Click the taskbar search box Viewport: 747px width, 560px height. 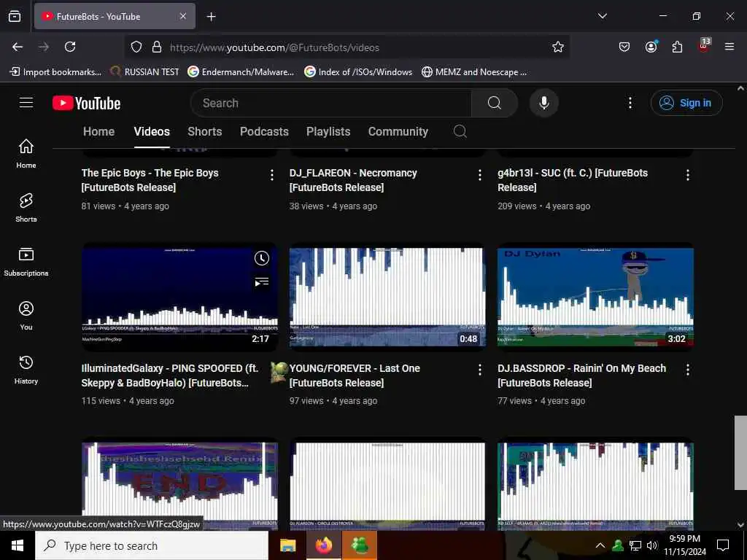(x=152, y=545)
